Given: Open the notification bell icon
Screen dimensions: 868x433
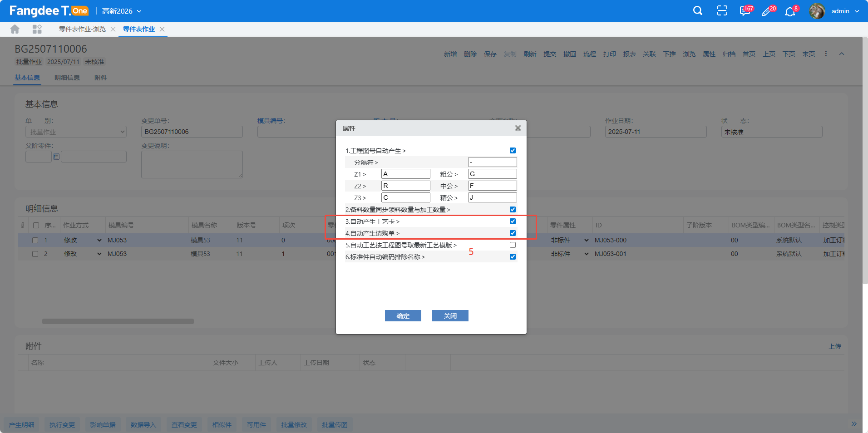Looking at the screenshot, I should [790, 12].
